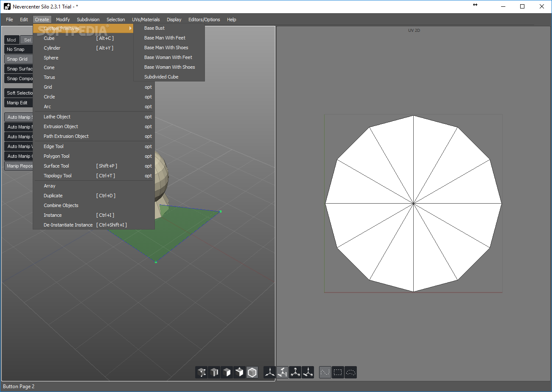This screenshot has width=552, height=392.
Task: Click the Silo application icon in title bar
Action: point(7,6)
